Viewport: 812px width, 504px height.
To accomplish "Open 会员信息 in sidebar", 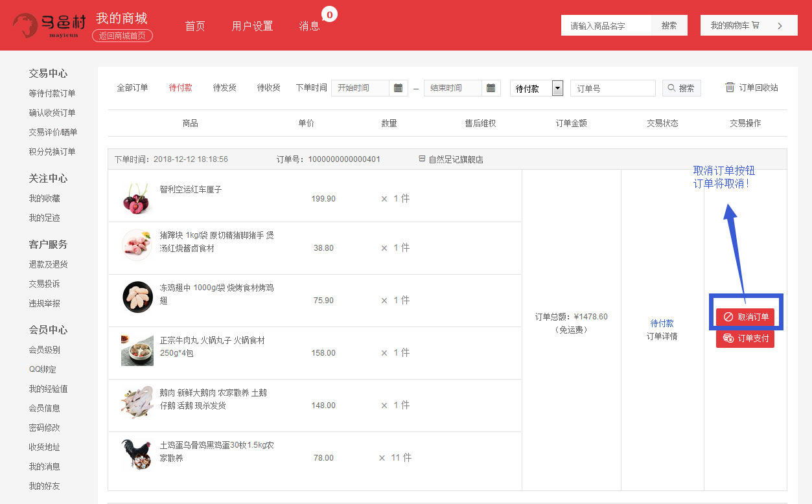I will point(45,408).
